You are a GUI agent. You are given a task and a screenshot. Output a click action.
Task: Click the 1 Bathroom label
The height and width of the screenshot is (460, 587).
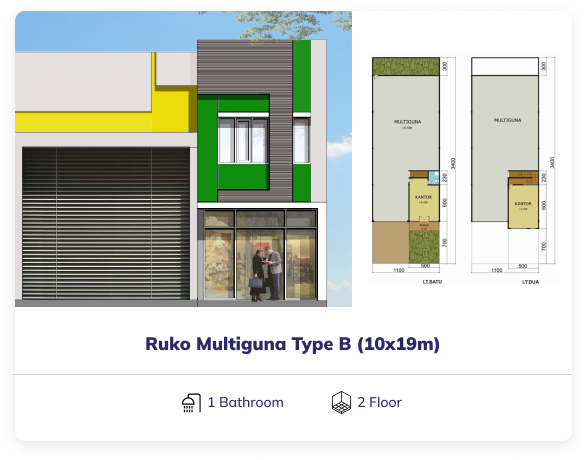click(x=246, y=402)
